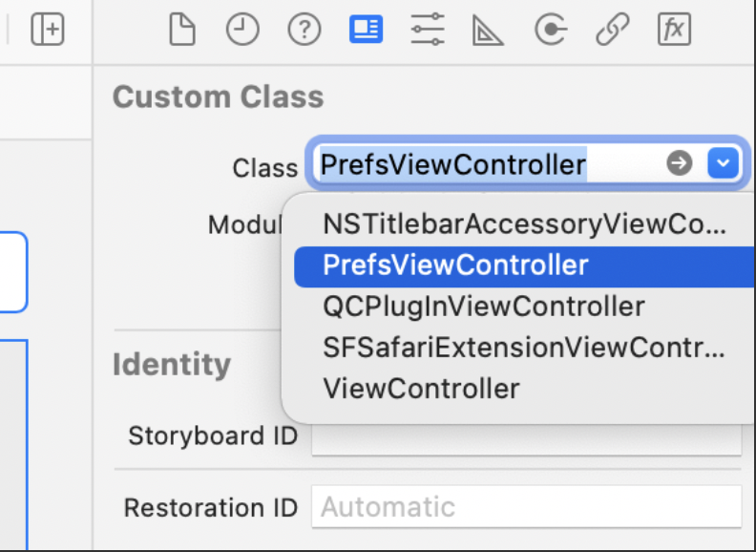This screenshot has height=552, width=756.
Task: Select PrefsViewController in the class list
Action: point(524,266)
